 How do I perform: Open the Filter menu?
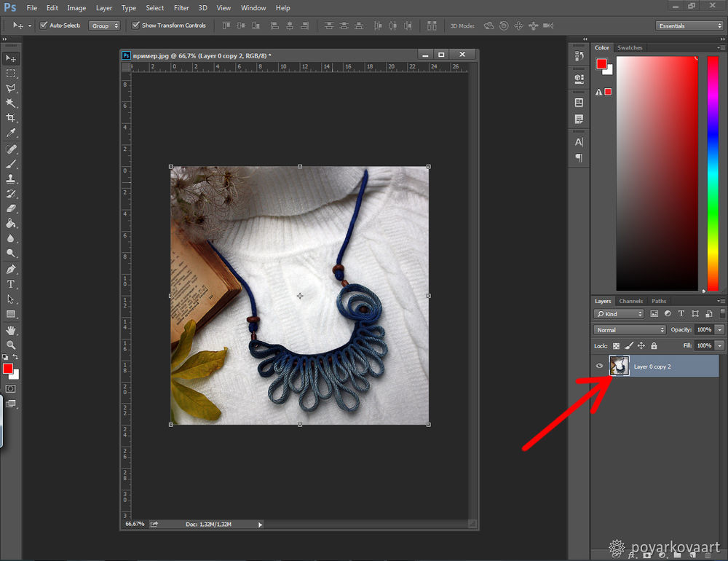tap(181, 8)
